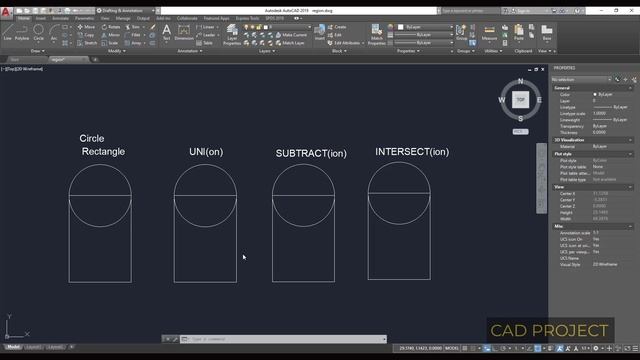Click the Table tool

tap(204, 43)
